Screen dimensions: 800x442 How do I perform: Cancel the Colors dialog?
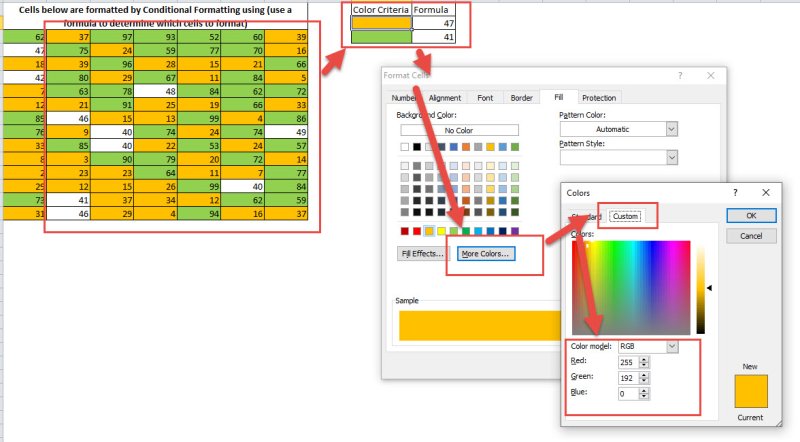pos(751,236)
